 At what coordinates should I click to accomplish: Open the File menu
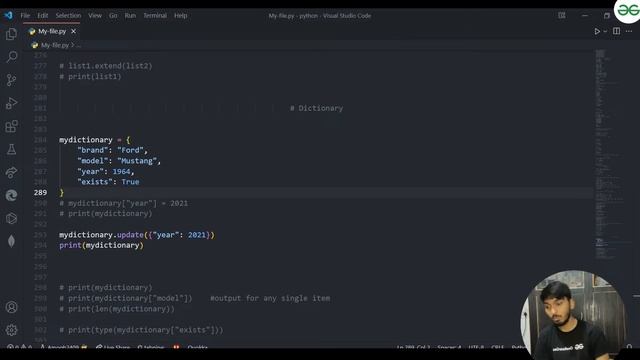coord(25,16)
